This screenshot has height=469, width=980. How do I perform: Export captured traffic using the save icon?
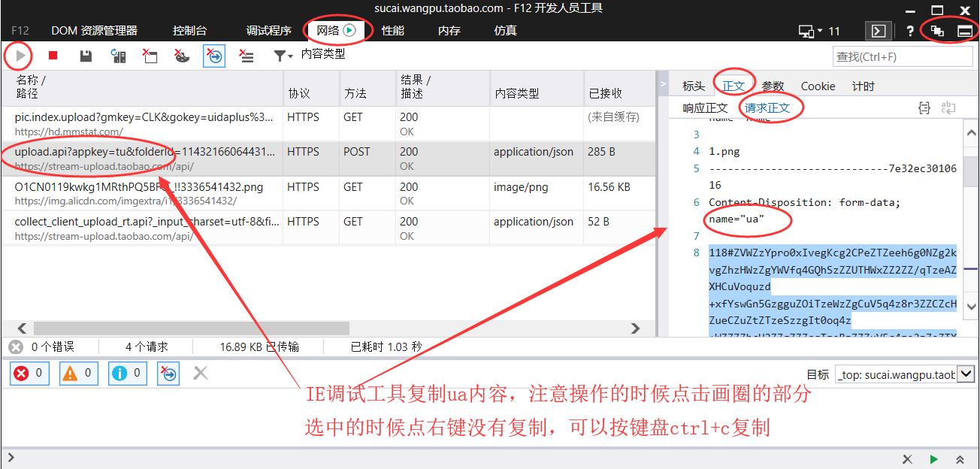coord(86,56)
